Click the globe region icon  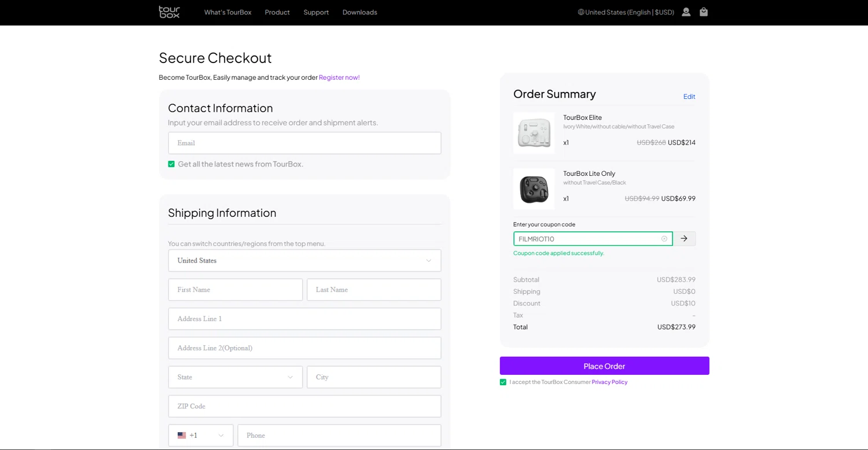coord(581,12)
